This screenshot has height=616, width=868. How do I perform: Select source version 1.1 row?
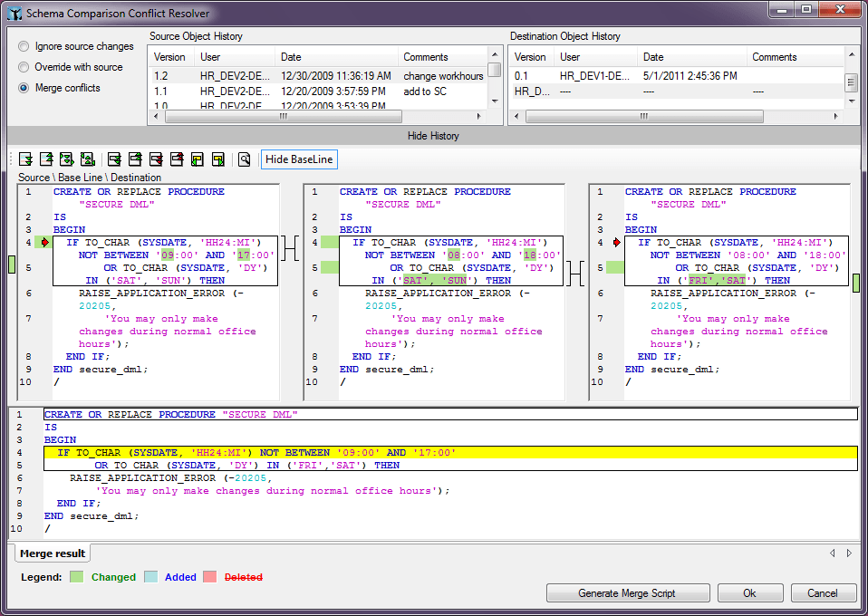[x=318, y=91]
